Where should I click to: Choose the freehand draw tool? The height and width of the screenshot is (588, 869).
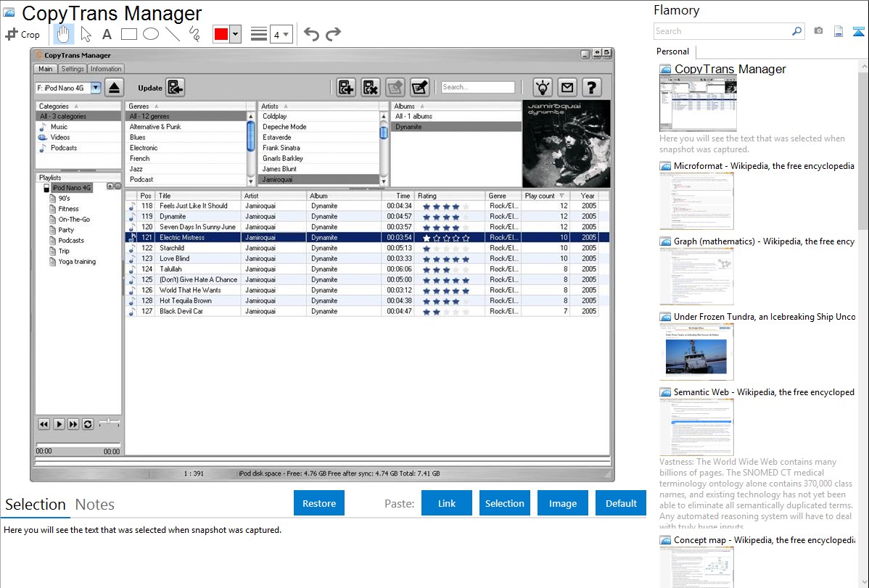tap(194, 34)
